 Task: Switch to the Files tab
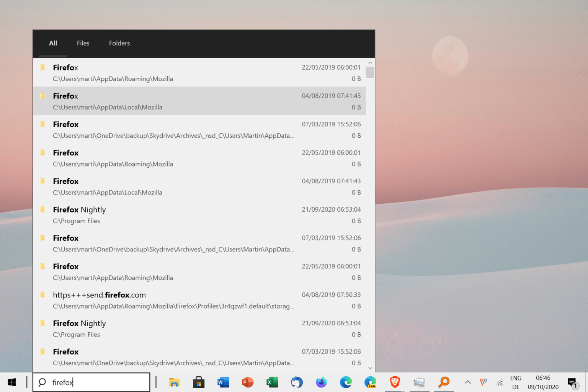pyautogui.click(x=83, y=43)
